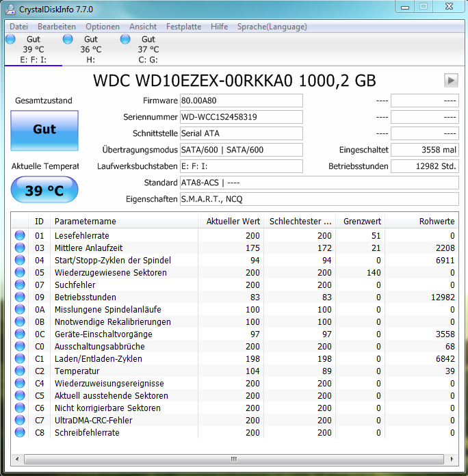Click status icon for Nicht korrigierbare Sektoren
This screenshot has width=468, height=476.
[x=20, y=408]
